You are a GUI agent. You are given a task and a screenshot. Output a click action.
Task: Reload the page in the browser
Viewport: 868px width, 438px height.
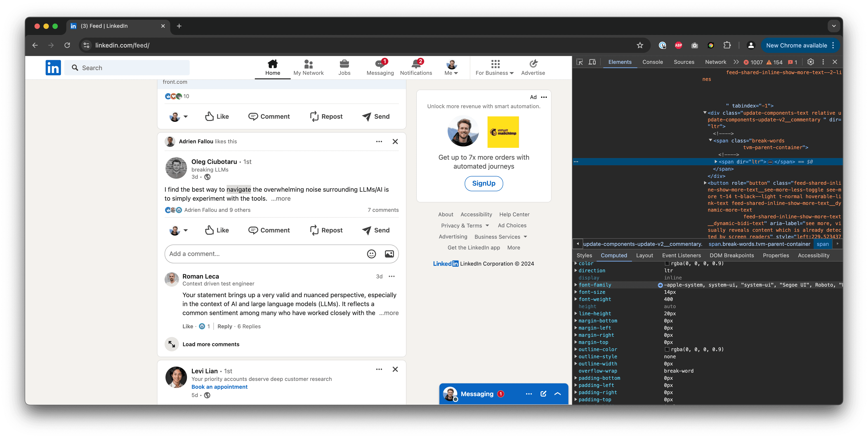click(67, 45)
